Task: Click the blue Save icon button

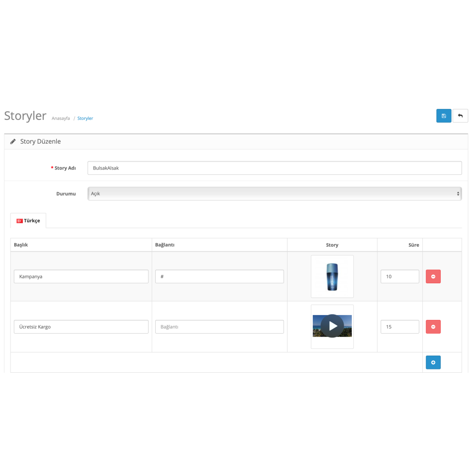Action: 444,116
